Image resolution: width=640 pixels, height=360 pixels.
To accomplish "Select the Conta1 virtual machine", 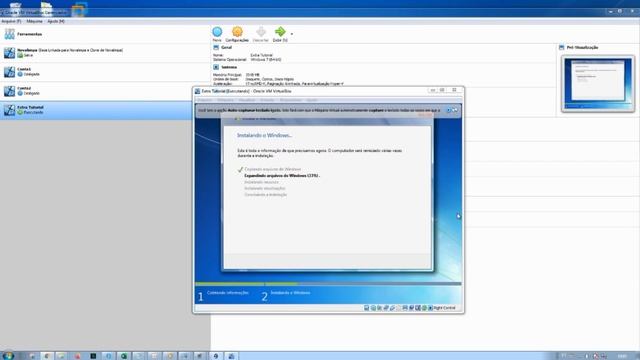I will click(x=105, y=71).
